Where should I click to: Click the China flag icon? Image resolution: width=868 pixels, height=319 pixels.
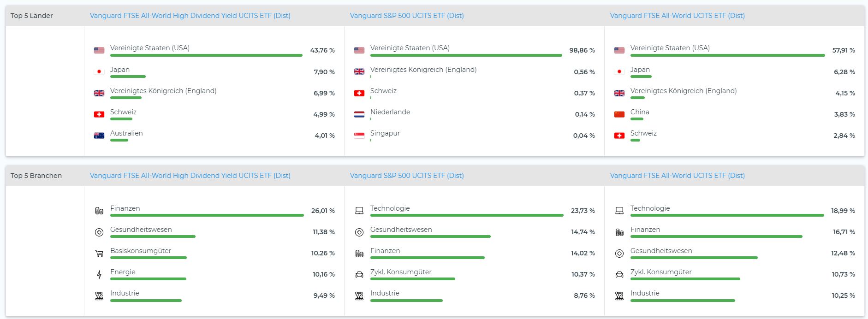tap(619, 114)
